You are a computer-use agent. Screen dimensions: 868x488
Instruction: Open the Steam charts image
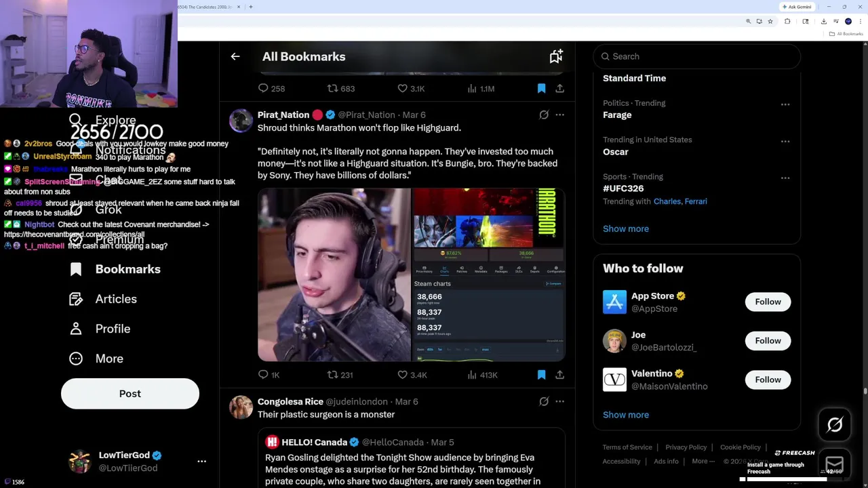pyautogui.click(x=489, y=274)
